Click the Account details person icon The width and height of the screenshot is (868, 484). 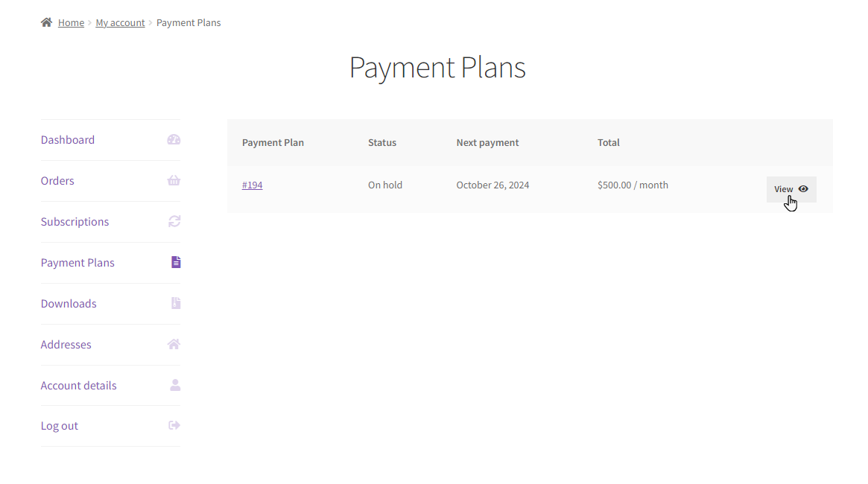click(x=175, y=385)
